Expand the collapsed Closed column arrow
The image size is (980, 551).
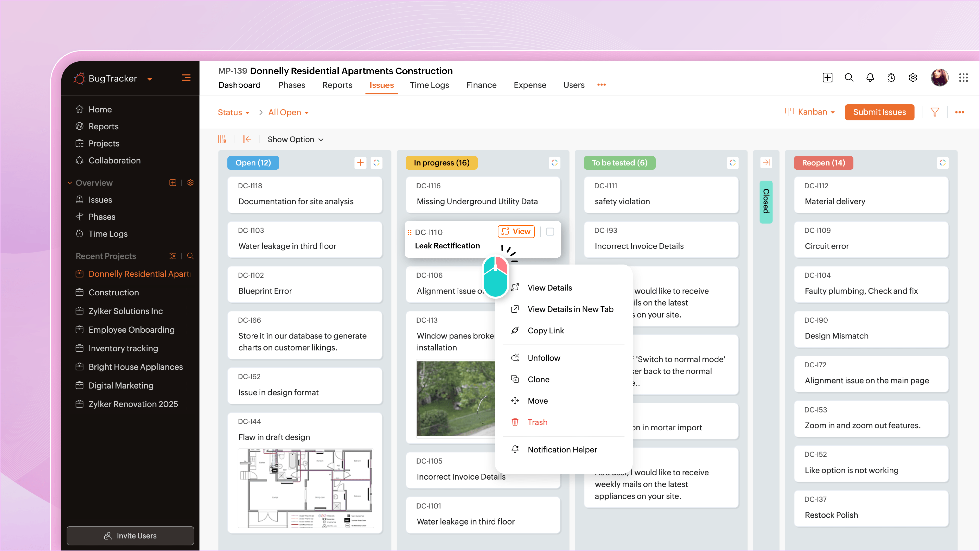[766, 163]
